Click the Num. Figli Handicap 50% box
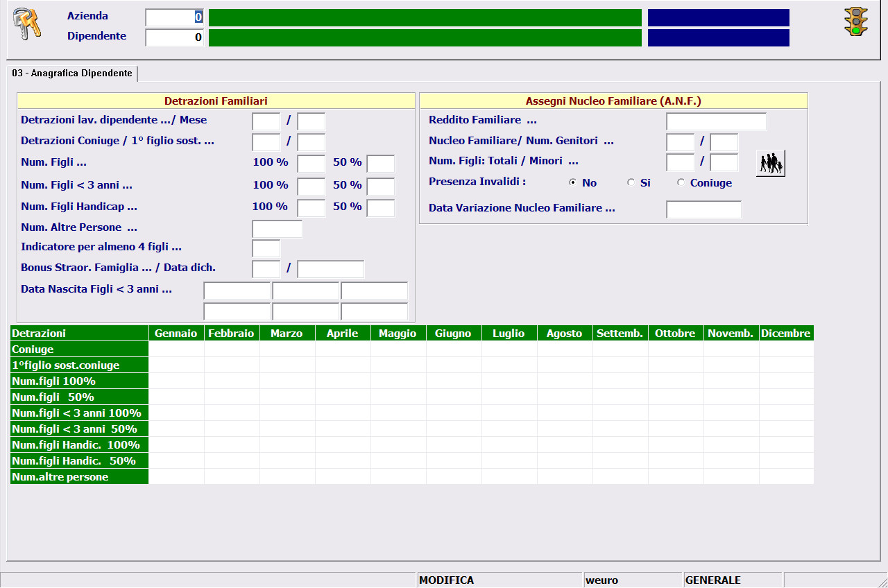The image size is (888, 588). pos(380,208)
